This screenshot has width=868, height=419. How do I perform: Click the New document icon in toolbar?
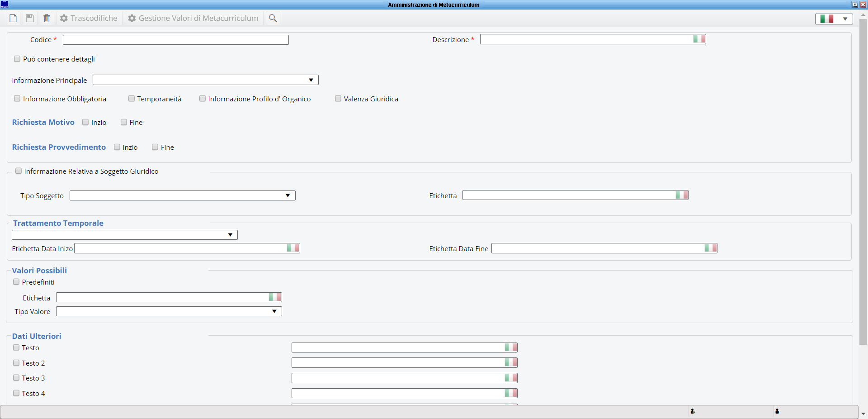click(13, 18)
